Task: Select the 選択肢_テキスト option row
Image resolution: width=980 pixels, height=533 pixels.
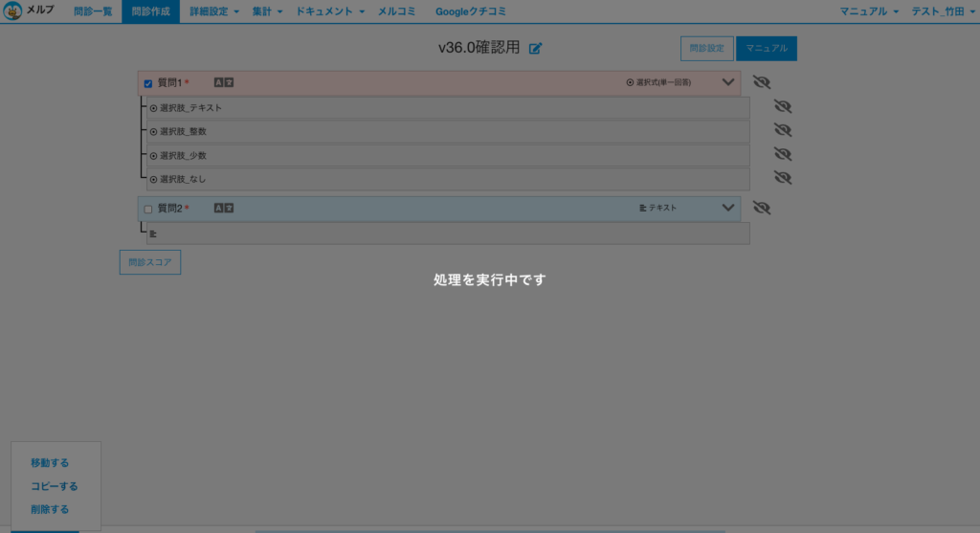Action: pyautogui.click(x=448, y=107)
